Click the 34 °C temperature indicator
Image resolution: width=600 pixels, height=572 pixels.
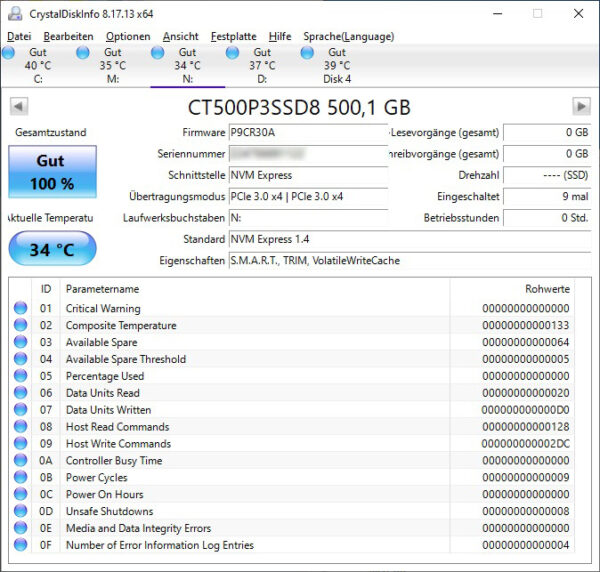[x=52, y=249]
